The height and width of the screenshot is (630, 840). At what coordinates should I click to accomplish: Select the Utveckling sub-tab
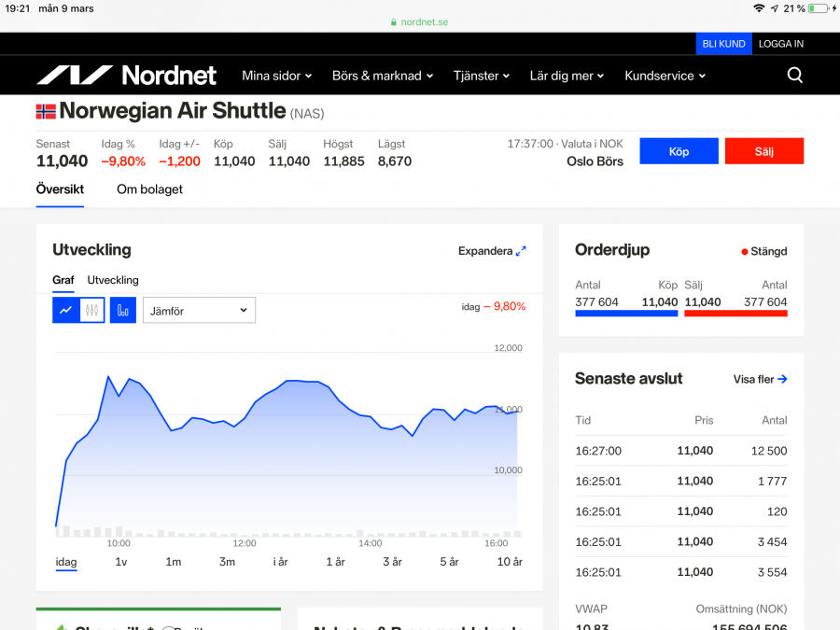pos(113,280)
